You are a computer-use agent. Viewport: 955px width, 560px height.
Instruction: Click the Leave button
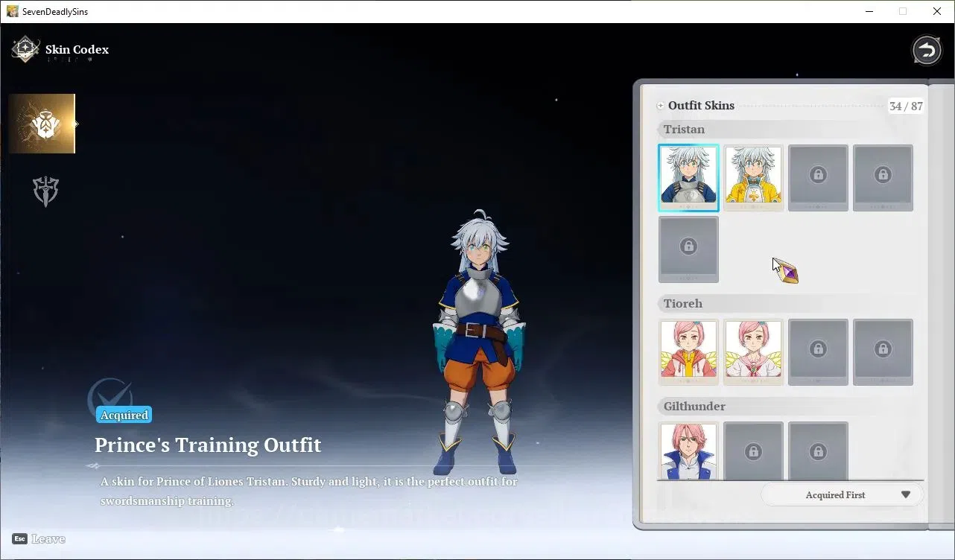(39, 538)
